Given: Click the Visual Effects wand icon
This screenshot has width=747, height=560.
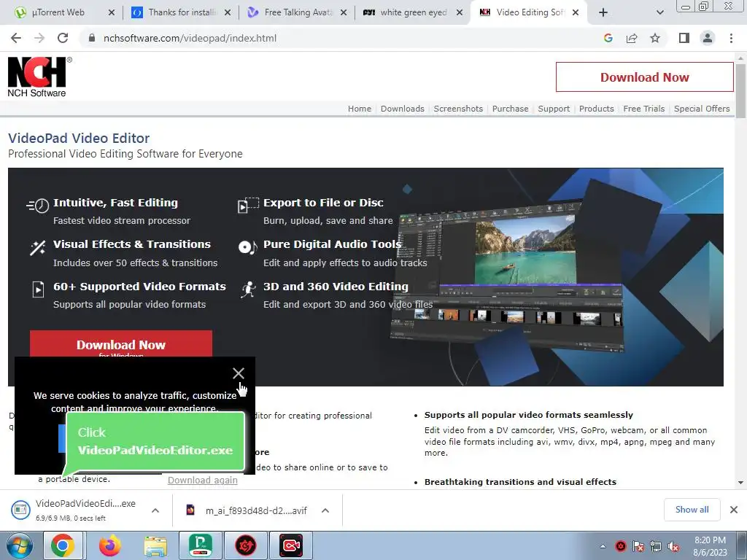Looking at the screenshot, I should click(x=38, y=248).
